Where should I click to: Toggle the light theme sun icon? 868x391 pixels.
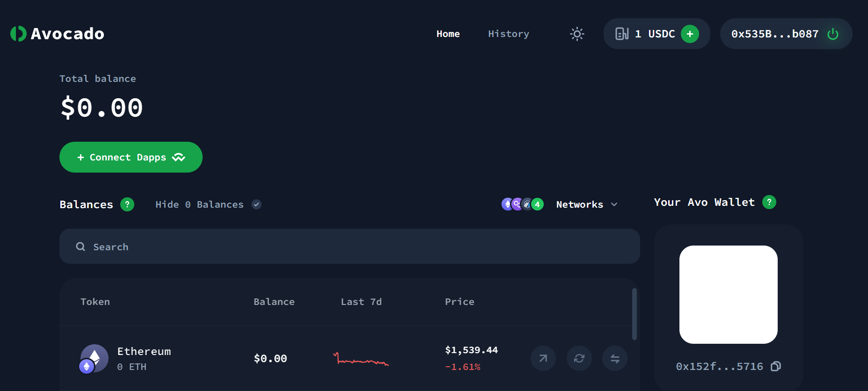(577, 34)
